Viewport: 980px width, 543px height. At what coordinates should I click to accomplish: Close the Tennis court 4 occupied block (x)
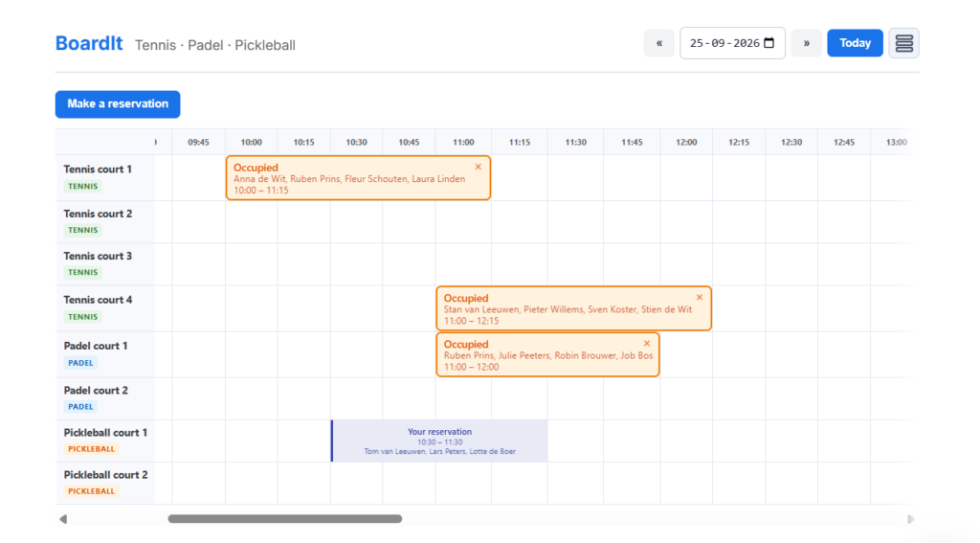coord(700,298)
